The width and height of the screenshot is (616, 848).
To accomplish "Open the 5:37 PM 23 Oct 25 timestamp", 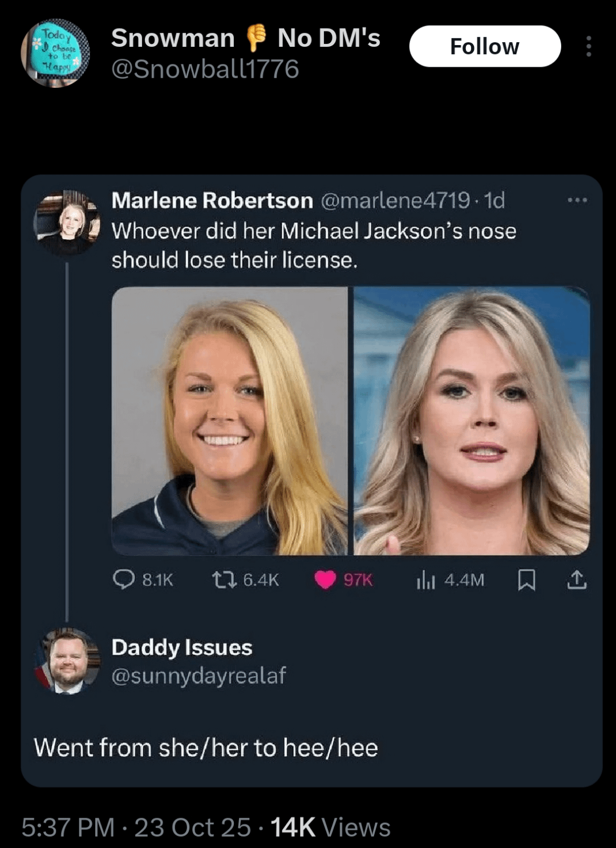I will [x=136, y=827].
